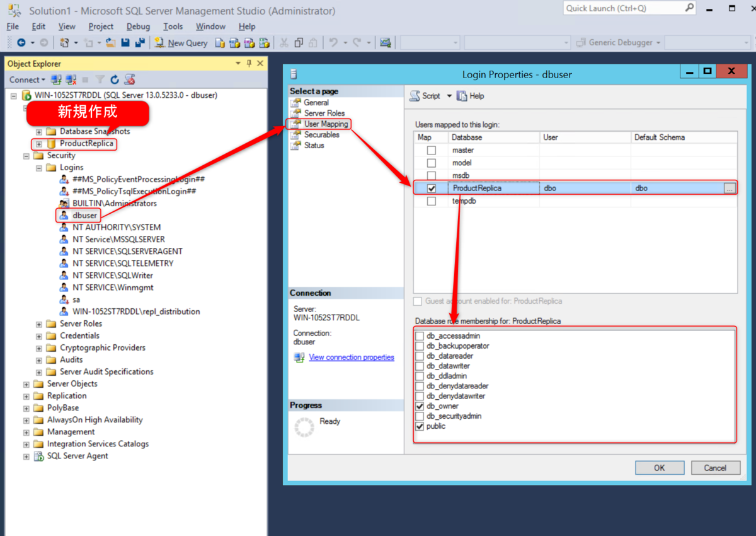The height and width of the screenshot is (536, 756).
Task: Click the Save floppy disk toolbar icon
Action: pyautogui.click(x=125, y=43)
